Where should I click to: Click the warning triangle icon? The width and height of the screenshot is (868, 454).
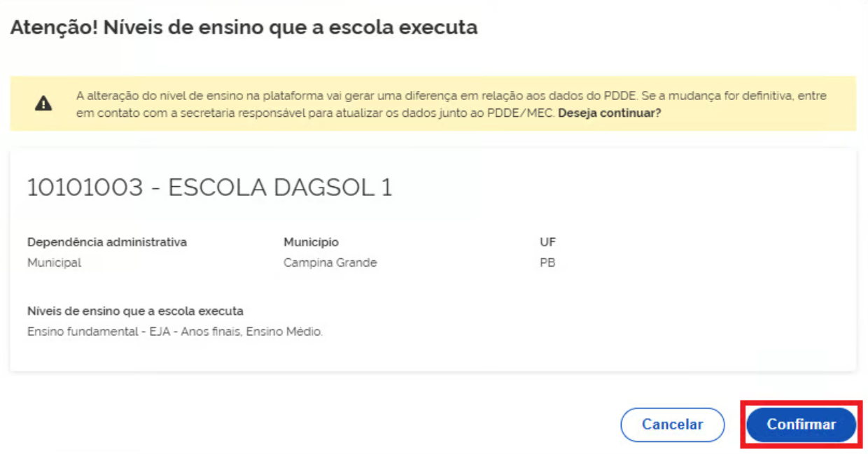click(43, 104)
